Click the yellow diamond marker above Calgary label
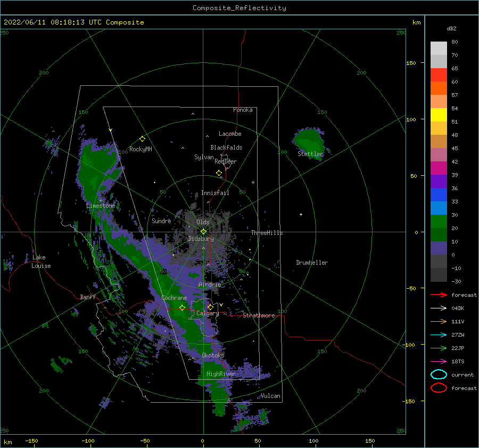 click(210, 307)
